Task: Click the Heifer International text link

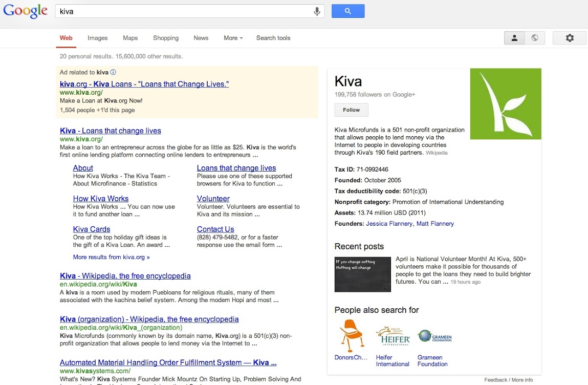Action: (393, 360)
